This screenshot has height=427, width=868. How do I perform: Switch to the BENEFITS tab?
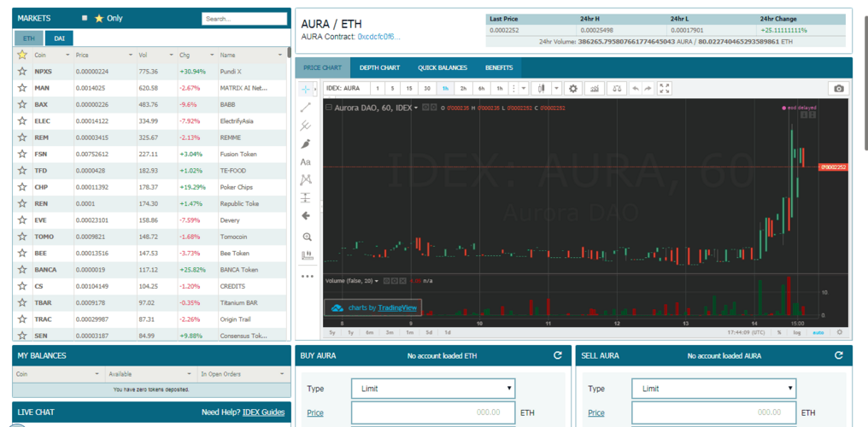pyautogui.click(x=499, y=68)
